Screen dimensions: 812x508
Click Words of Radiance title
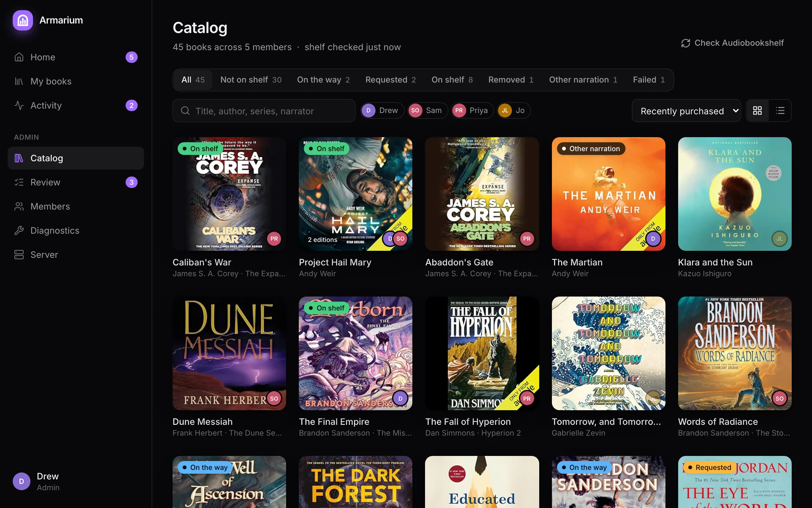click(x=718, y=422)
